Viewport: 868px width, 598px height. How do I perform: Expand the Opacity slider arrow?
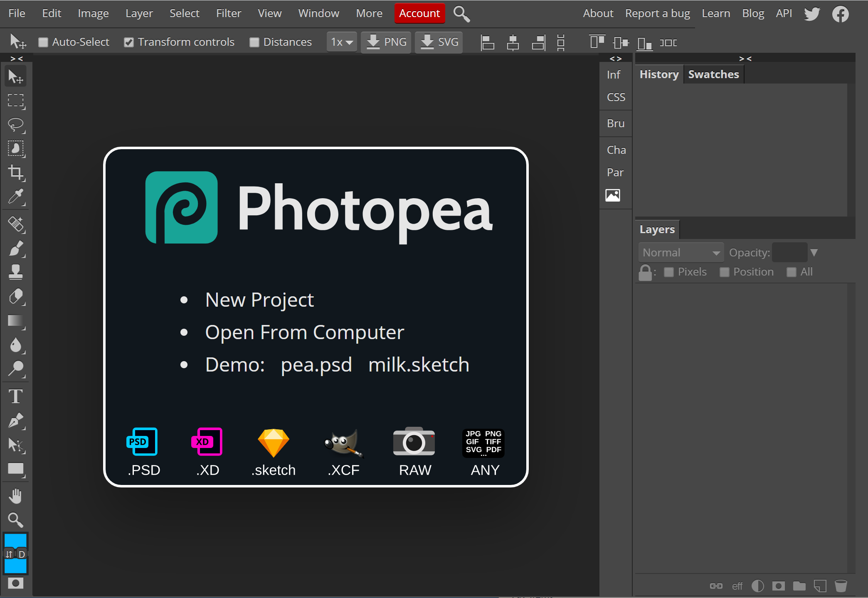[x=814, y=253]
